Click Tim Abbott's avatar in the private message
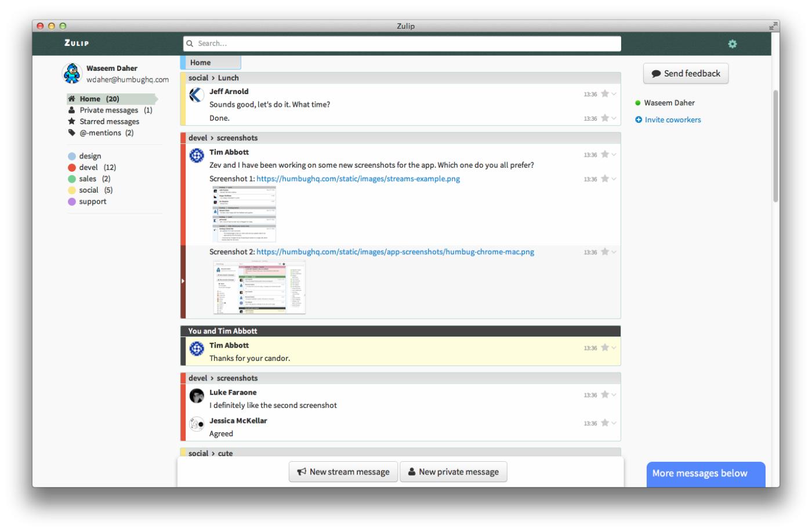 pos(197,349)
